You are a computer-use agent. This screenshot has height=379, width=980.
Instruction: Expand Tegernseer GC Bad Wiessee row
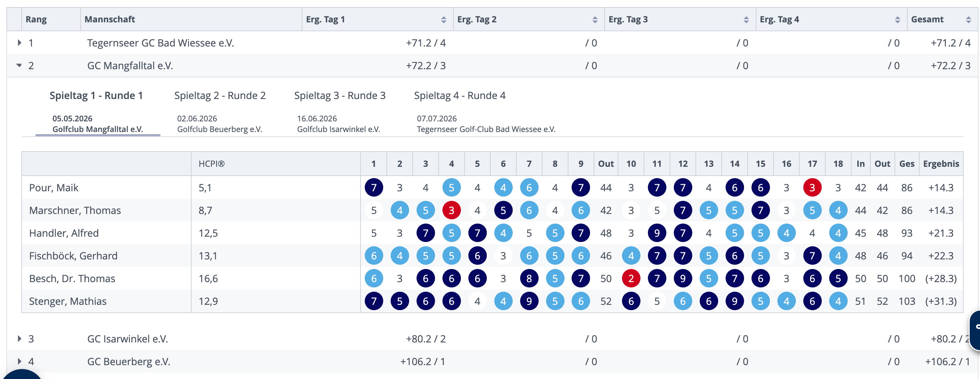19,43
